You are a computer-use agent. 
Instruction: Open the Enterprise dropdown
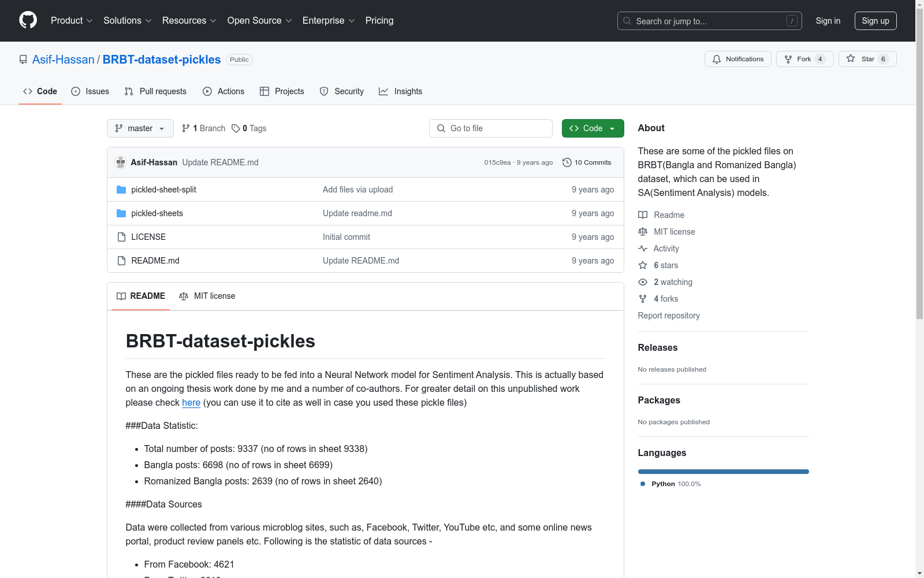point(329,20)
